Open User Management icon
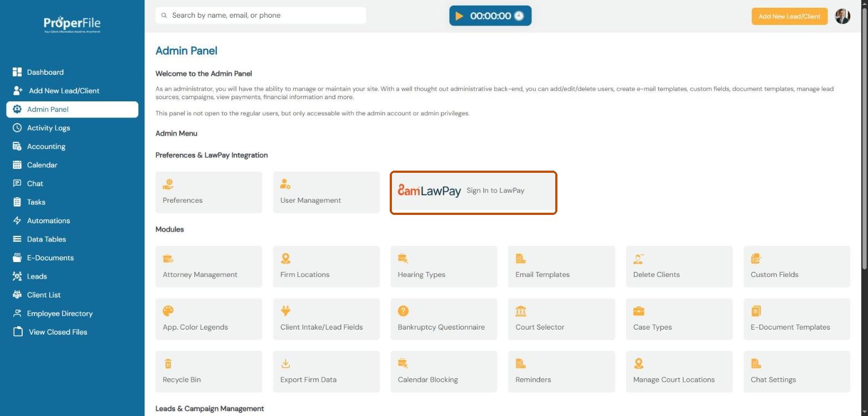868x416 pixels. pyautogui.click(x=286, y=184)
